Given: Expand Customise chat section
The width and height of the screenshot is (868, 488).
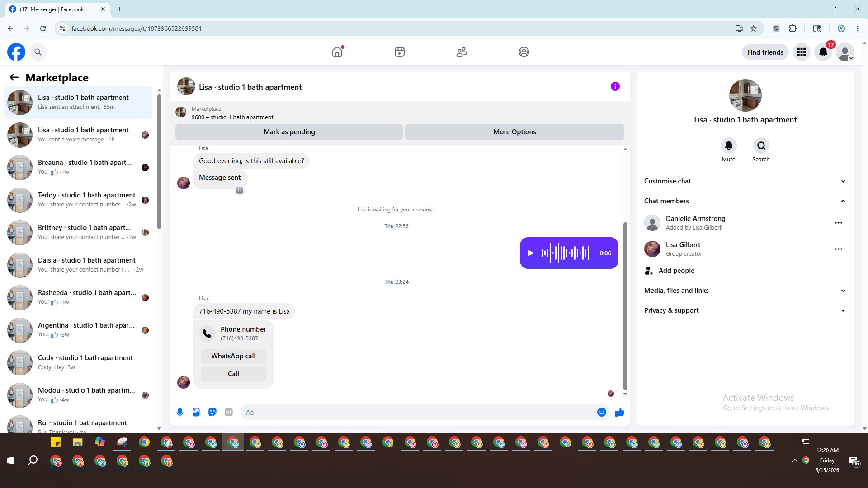Looking at the screenshot, I should click(x=745, y=181).
